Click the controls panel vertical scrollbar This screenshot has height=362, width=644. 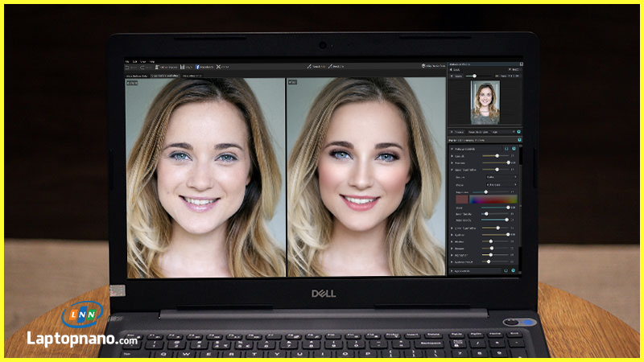point(520,205)
